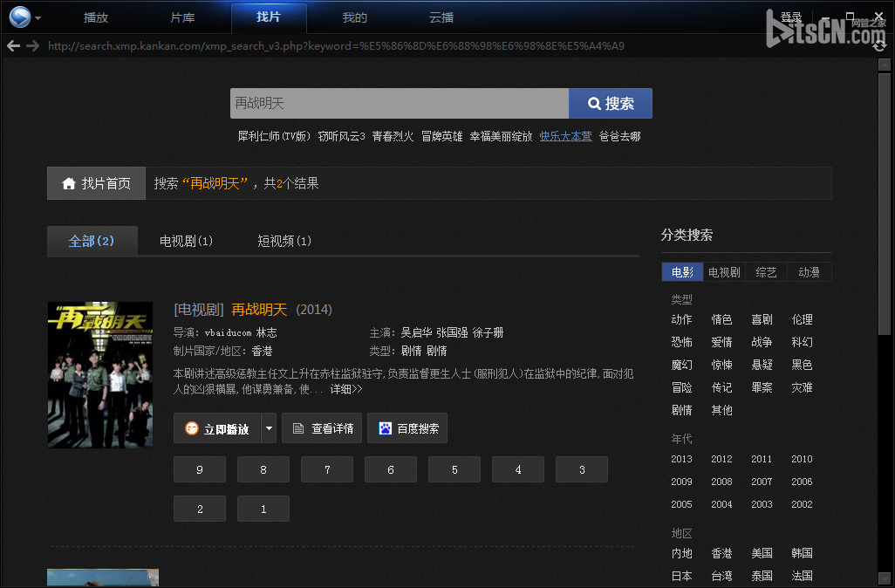Filter by genre 罪案
895x588 pixels.
tap(762, 387)
